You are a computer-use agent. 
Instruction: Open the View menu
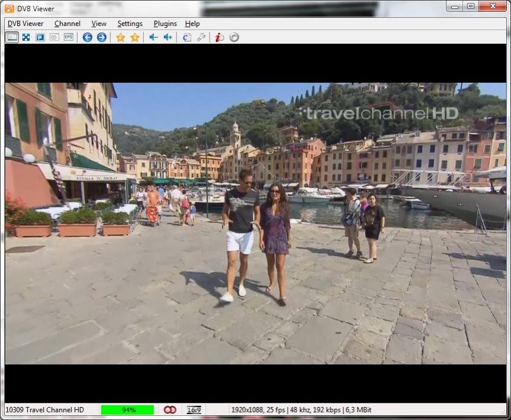click(99, 24)
